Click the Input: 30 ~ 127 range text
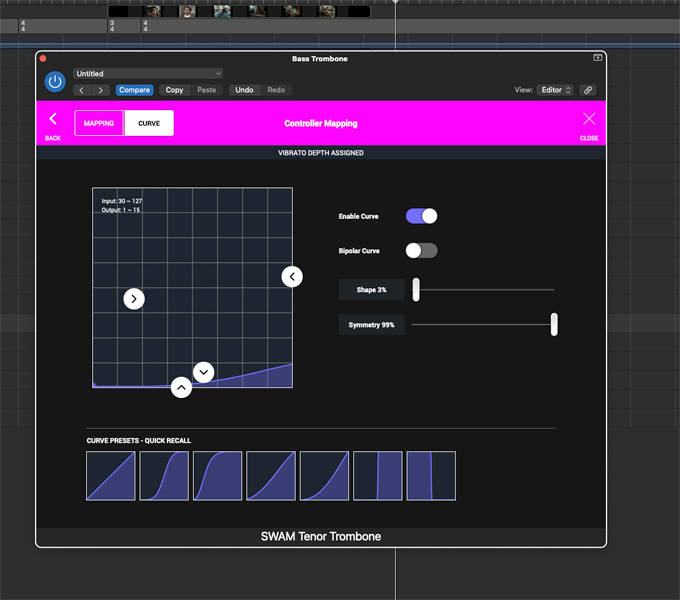Image resolution: width=680 pixels, height=600 pixels. (122, 201)
